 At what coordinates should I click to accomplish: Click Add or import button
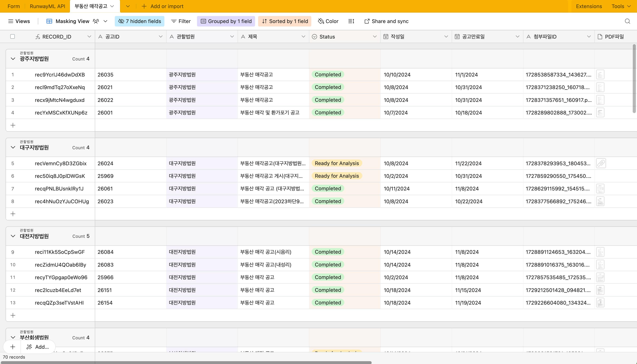(x=163, y=6)
